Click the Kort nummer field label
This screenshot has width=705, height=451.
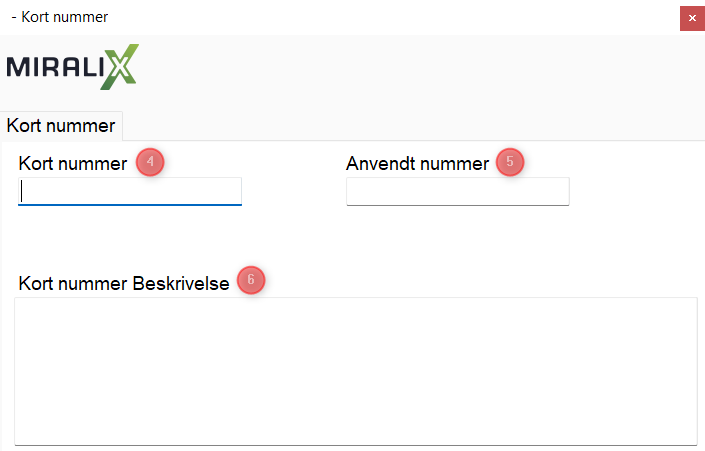point(73,163)
